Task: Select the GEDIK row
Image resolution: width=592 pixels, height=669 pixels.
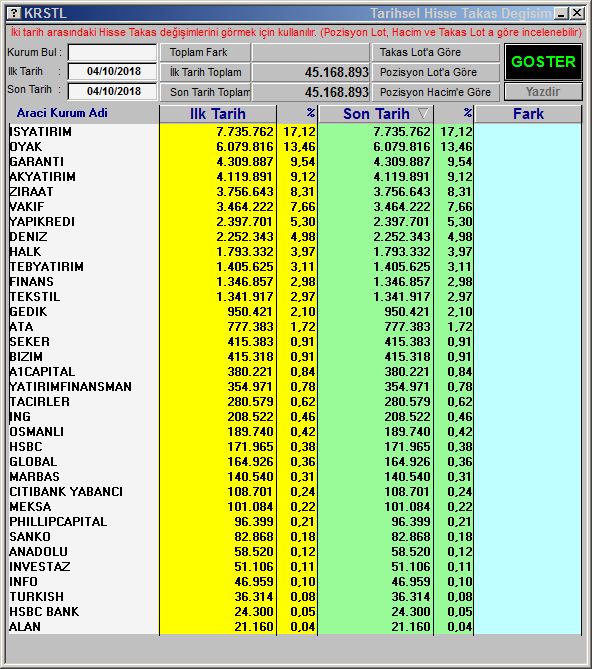Action: 295,312
